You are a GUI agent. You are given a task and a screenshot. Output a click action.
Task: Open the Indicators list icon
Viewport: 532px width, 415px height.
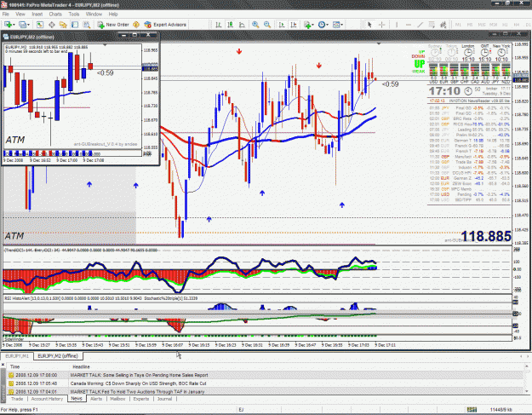tap(307, 25)
